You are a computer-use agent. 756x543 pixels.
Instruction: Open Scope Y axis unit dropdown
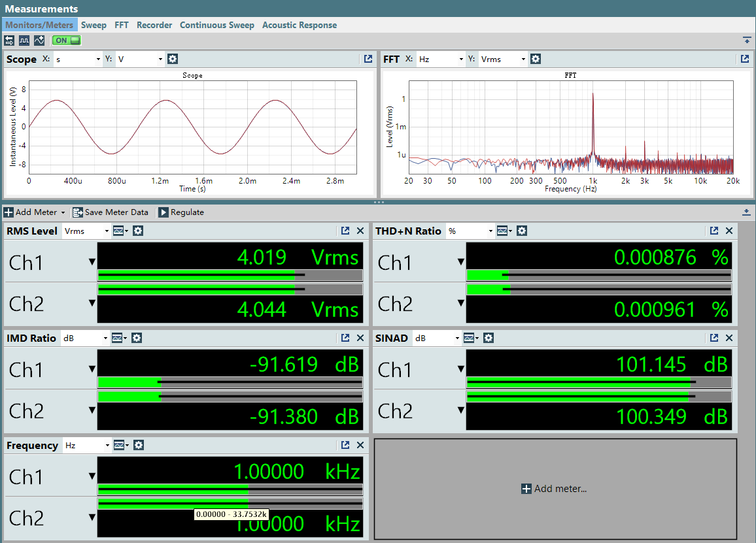(x=140, y=59)
